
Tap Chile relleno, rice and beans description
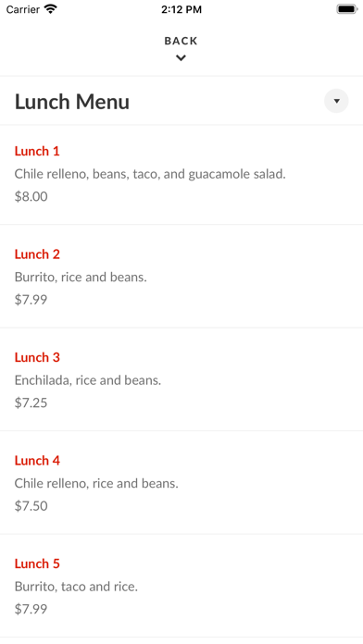96,483
